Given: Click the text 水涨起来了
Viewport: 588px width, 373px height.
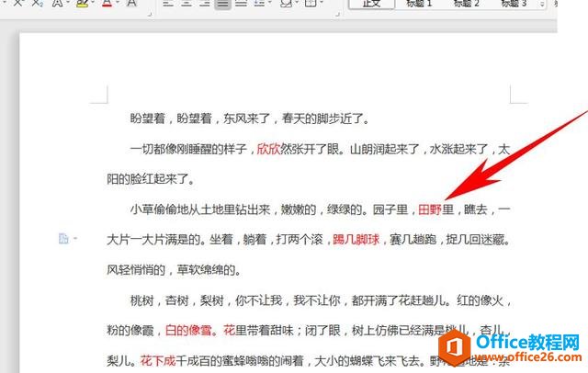Looking at the screenshot, I should point(458,149).
